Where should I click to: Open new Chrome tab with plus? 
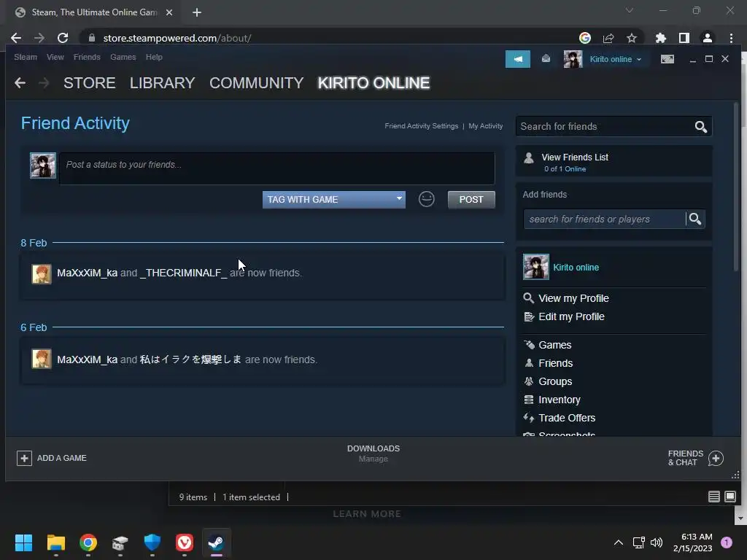[x=197, y=12]
